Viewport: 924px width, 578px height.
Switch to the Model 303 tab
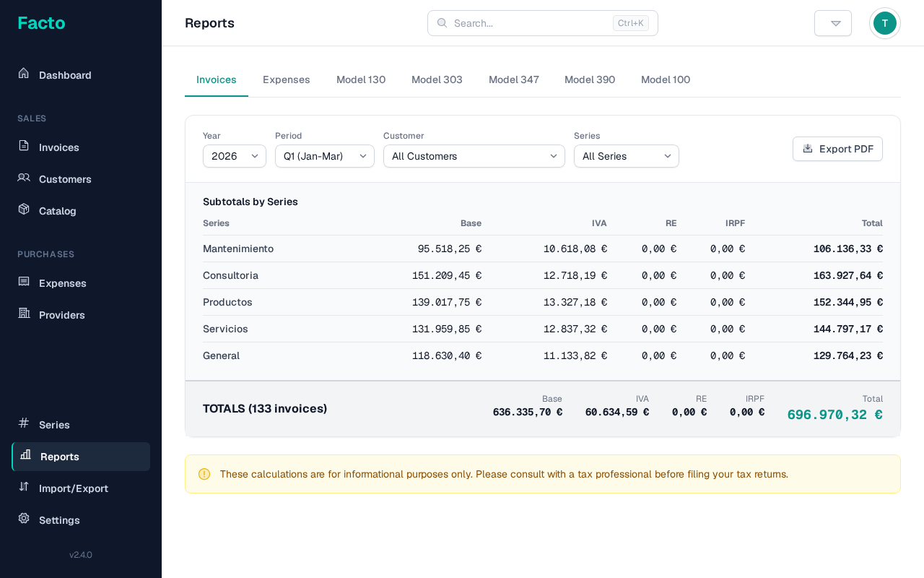[x=437, y=79]
